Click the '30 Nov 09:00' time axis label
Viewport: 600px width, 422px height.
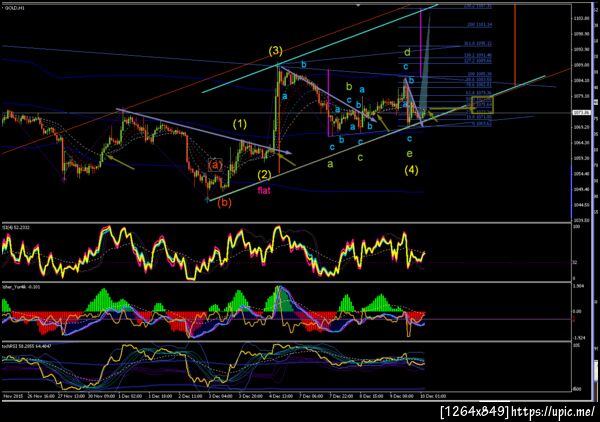101,396
